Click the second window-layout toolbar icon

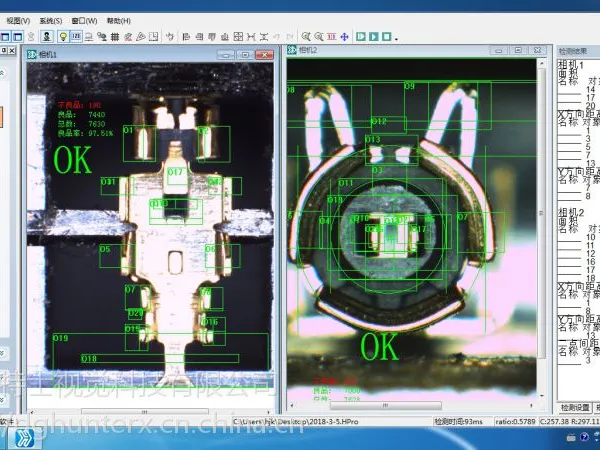point(18,37)
